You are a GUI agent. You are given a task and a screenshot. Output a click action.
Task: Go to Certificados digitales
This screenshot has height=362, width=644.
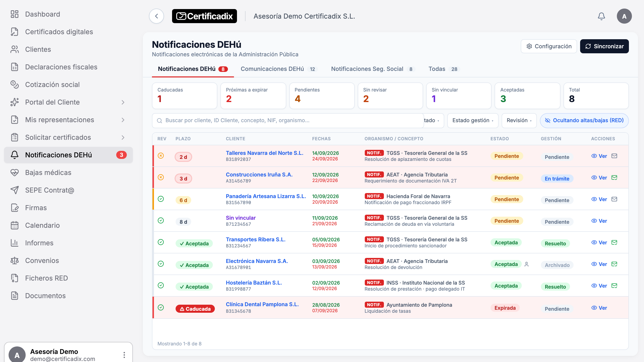(68, 32)
